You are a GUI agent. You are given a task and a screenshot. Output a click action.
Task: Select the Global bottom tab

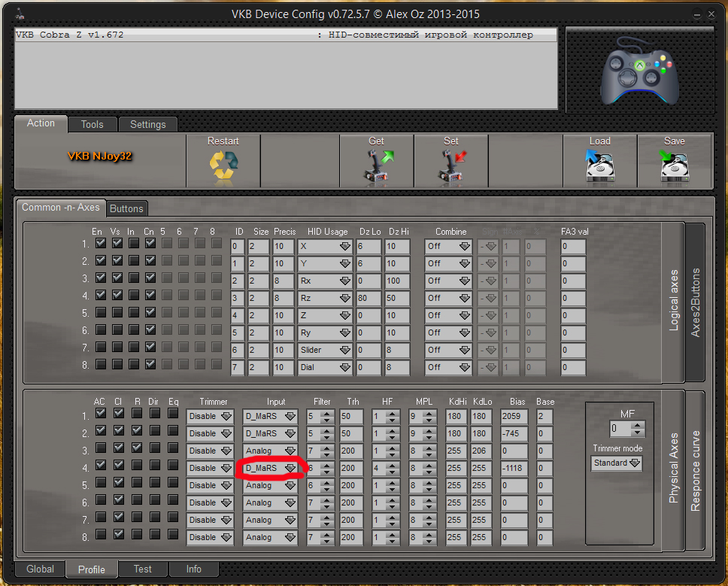pos(40,569)
